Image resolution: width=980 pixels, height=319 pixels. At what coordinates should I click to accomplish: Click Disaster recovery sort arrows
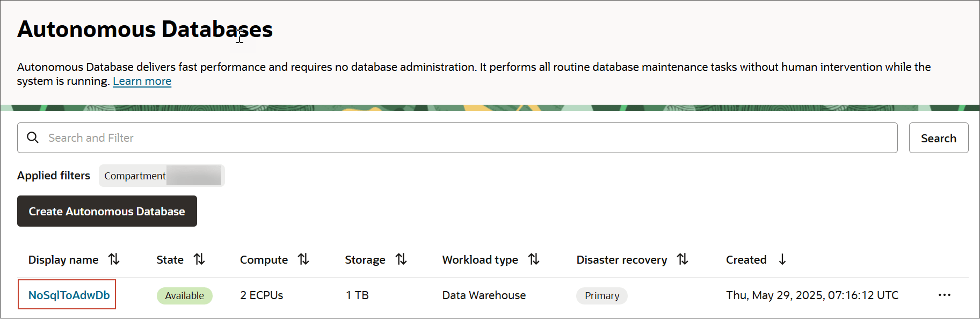click(683, 259)
